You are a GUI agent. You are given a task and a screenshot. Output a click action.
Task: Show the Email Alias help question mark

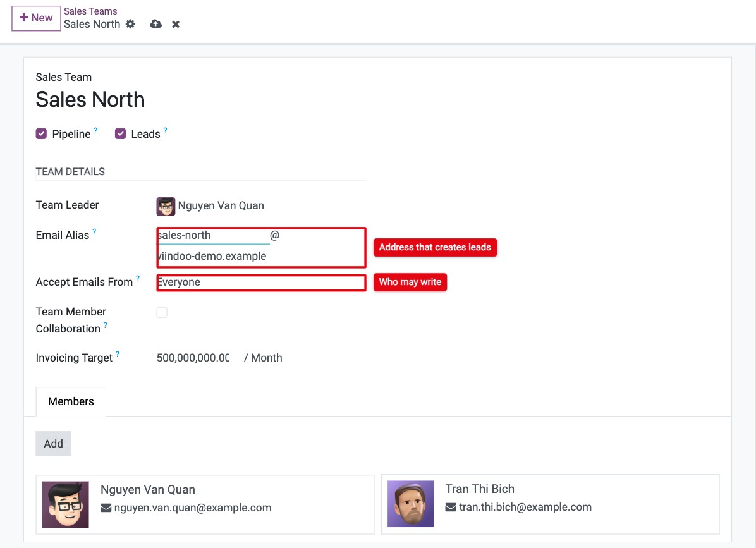[x=94, y=232]
